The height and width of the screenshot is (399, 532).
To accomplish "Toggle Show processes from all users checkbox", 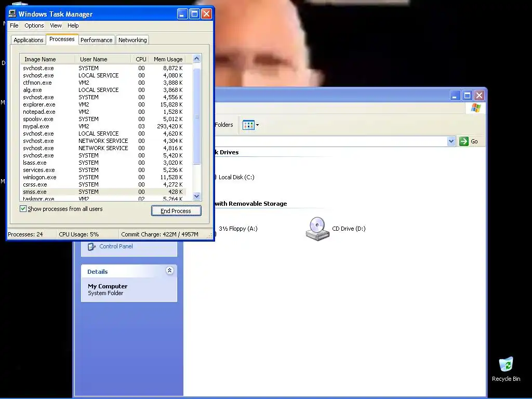I will point(23,209).
